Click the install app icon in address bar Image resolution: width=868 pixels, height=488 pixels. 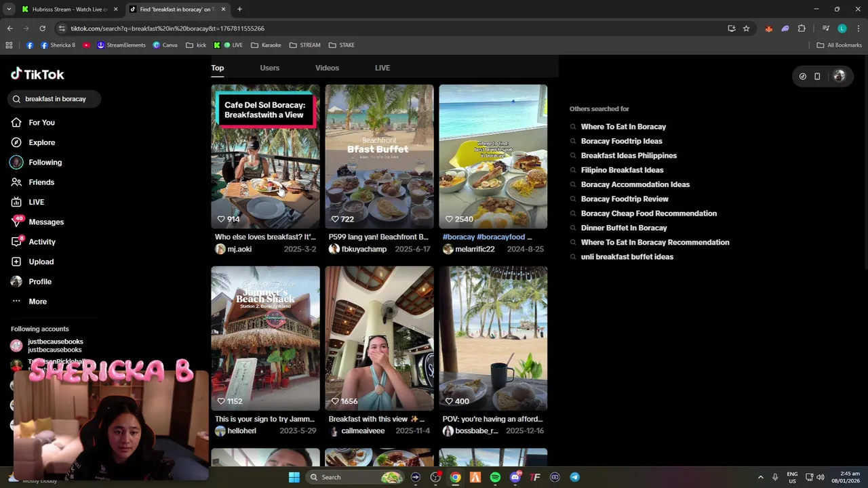coord(731,28)
